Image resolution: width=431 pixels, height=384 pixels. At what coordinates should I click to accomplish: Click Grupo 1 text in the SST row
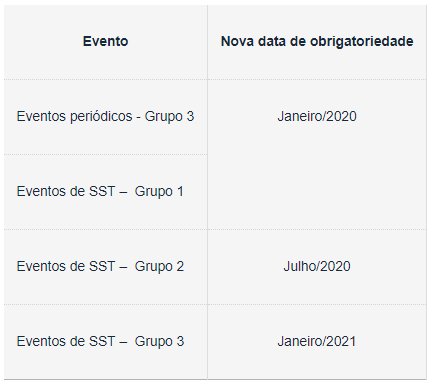159,192
